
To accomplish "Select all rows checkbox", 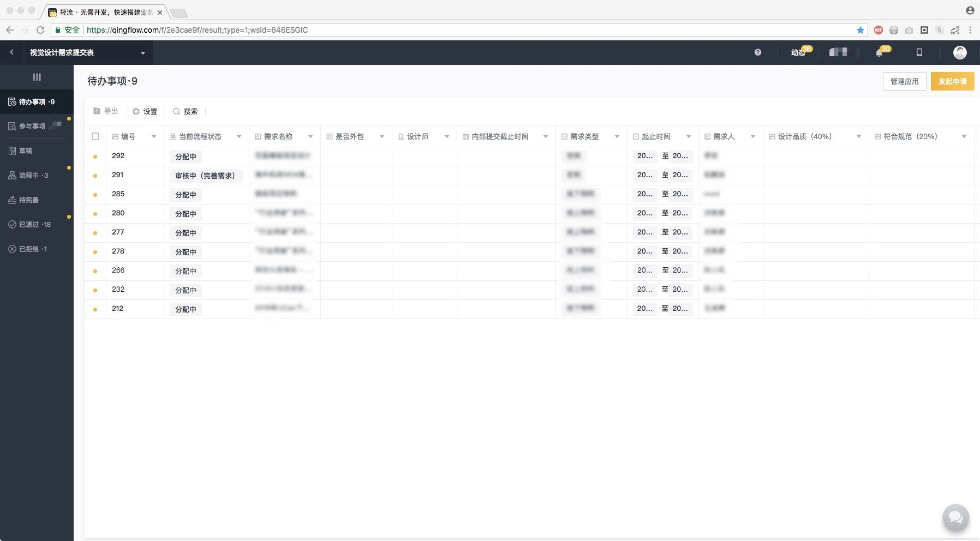I will (x=95, y=136).
